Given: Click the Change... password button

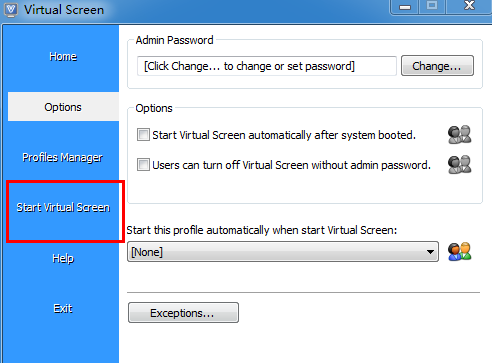Looking at the screenshot, I should click(x=437, y=66).
